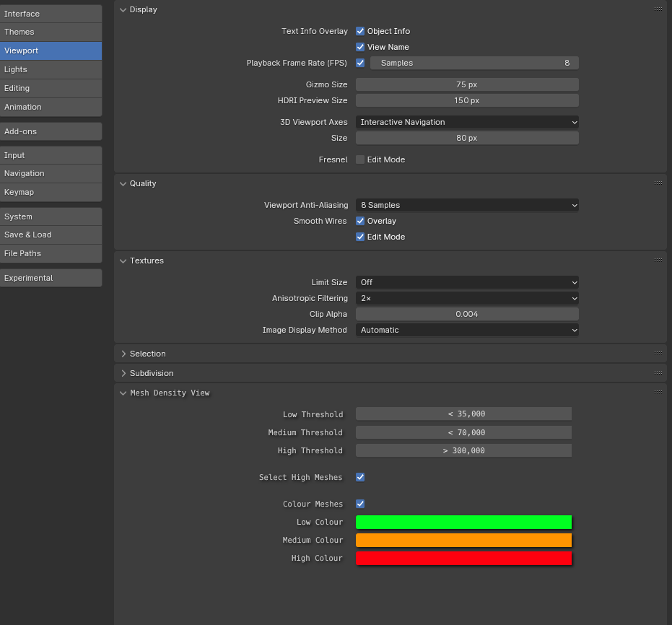
Task: Open the Lights preferences tab
Action: [x=51, y=69]
